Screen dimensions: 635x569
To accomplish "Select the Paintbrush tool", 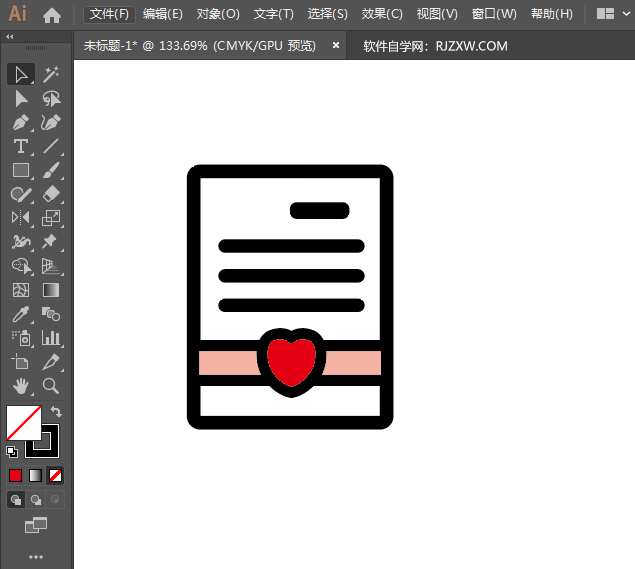I will [x=51, y=170].
